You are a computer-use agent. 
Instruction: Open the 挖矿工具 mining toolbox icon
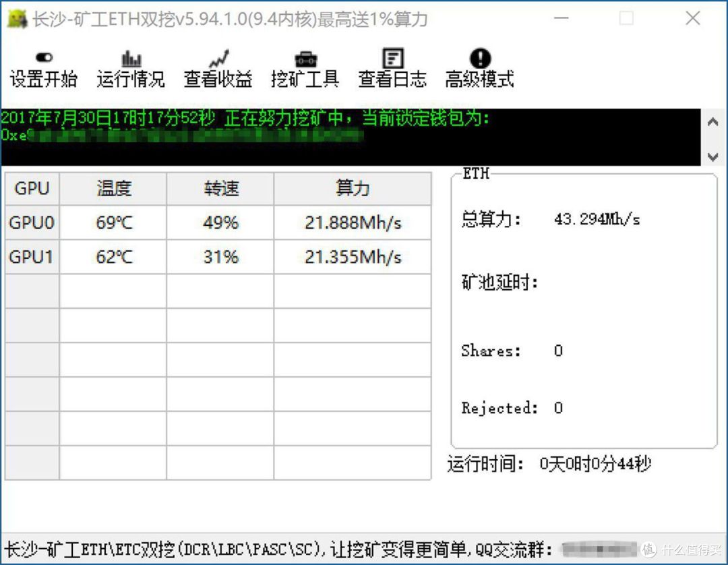click(305, 57)
